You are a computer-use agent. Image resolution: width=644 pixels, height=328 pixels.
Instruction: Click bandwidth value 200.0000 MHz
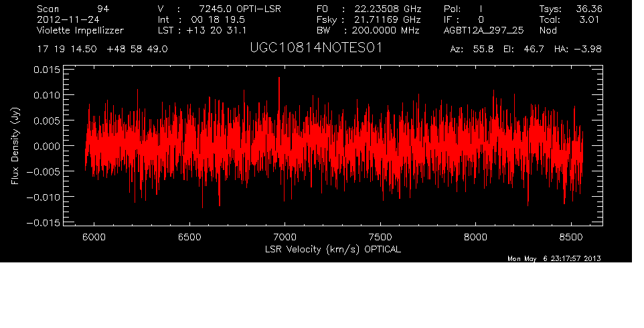pos(385,30)
